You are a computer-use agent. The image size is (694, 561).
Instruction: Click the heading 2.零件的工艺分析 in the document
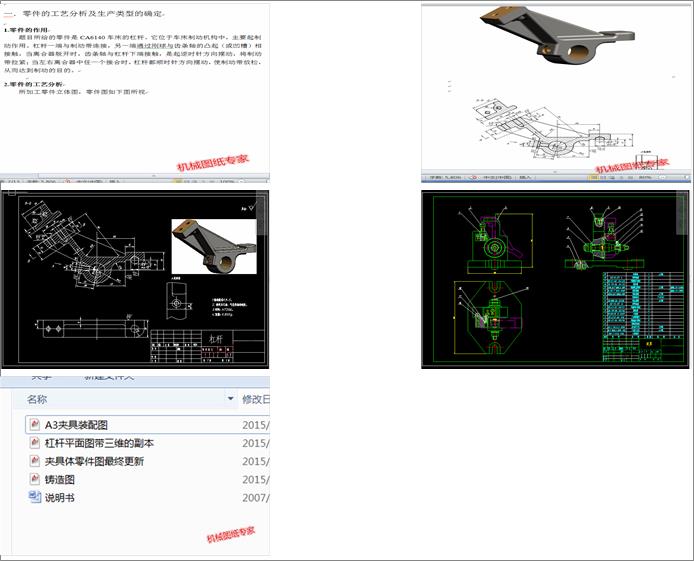click(x=34, y=84)
